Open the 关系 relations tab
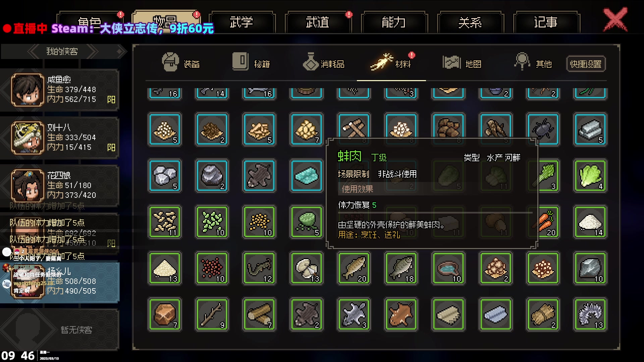 pos(470,22)
